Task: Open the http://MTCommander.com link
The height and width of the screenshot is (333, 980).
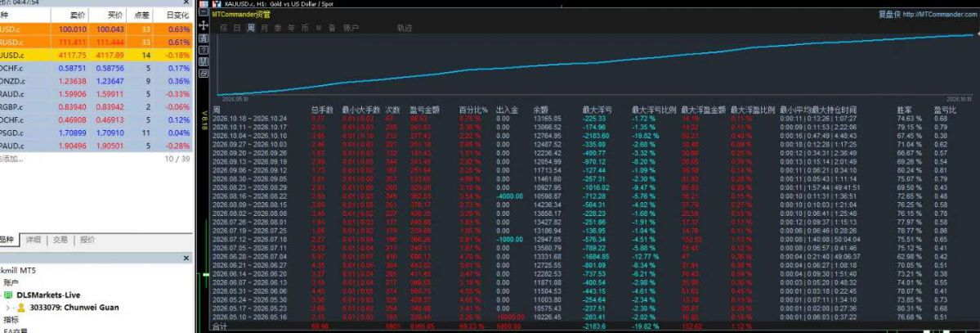Action: point(941,15)
